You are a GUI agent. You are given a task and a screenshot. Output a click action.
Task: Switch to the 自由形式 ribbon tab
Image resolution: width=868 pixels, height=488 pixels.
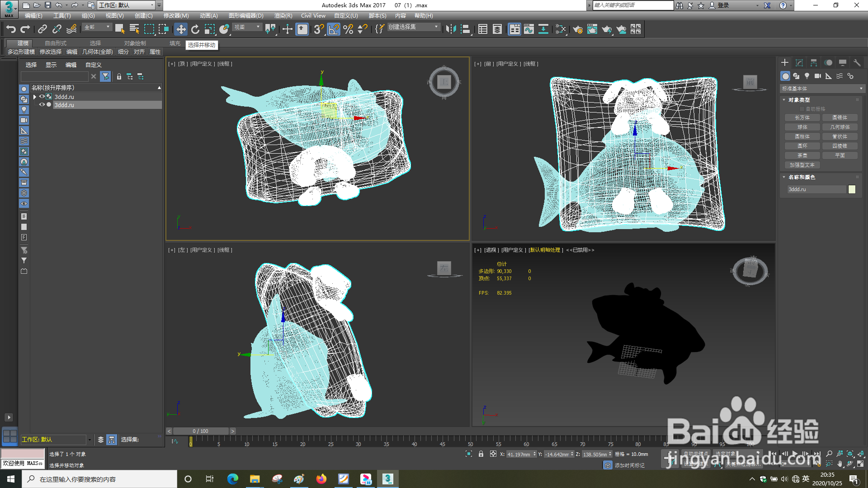(x=56, y=43)
